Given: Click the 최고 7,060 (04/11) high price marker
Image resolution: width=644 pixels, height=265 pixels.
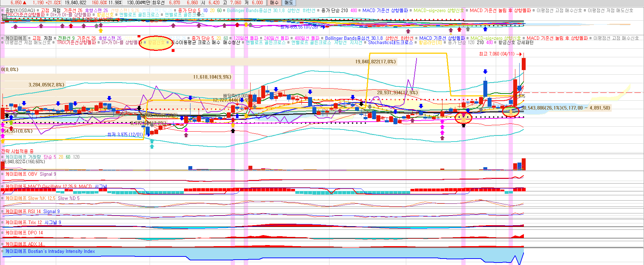Looking at the screenshot, I should [497, 54].
